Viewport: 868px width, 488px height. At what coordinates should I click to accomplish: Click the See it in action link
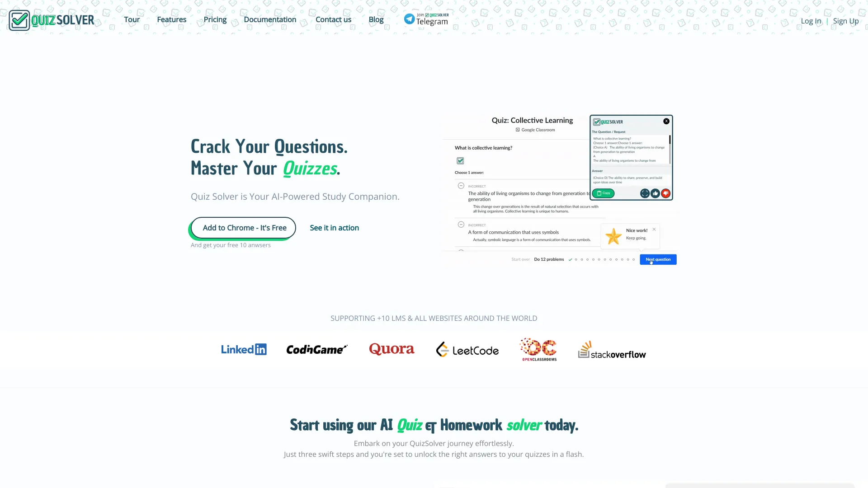point(335,228)
